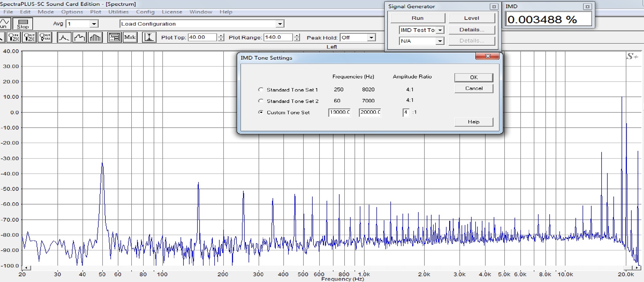The width and height of the screenshot is (644, 282).
Task: Click the Level button in Signal Generator
Action: point(471,18)
